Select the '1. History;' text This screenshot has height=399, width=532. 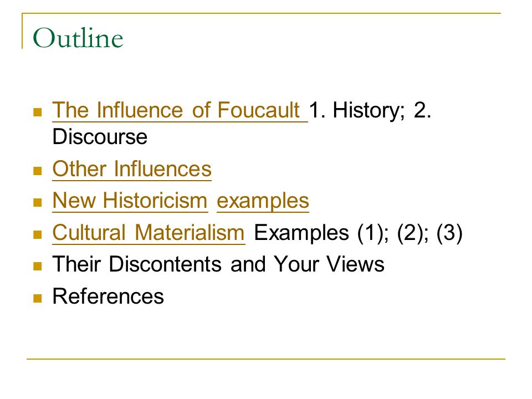click(357, 111)
